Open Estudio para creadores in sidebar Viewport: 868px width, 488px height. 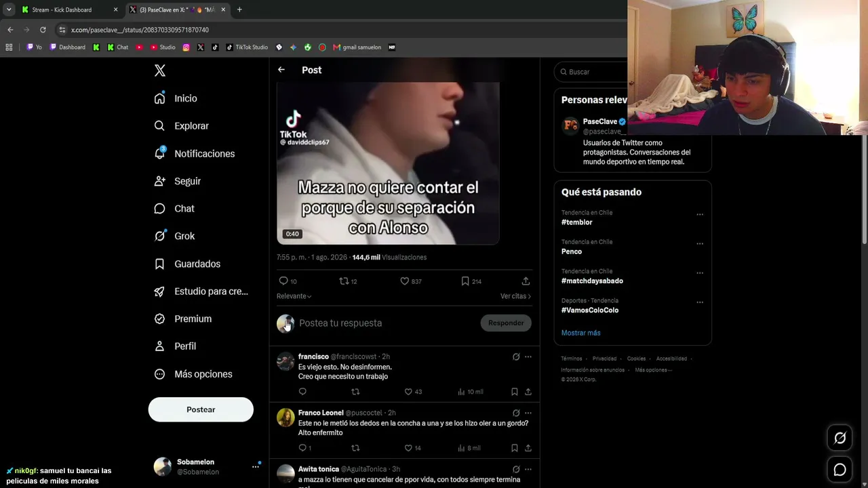201,291
